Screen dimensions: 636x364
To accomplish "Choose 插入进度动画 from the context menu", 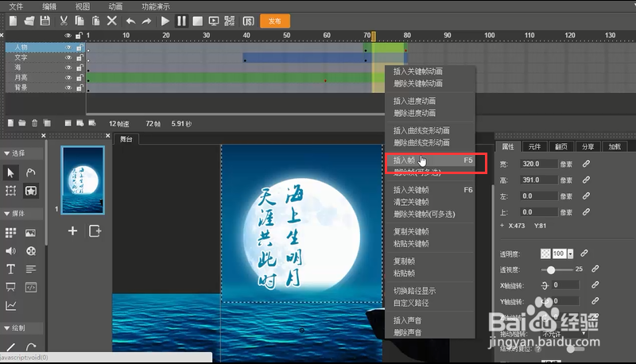I will pyautogui.click(x=414, y=101).
